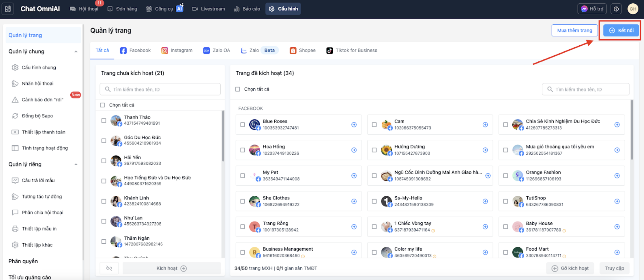
Task: Expand the Phân quyền section
Action: coord(23,261)
